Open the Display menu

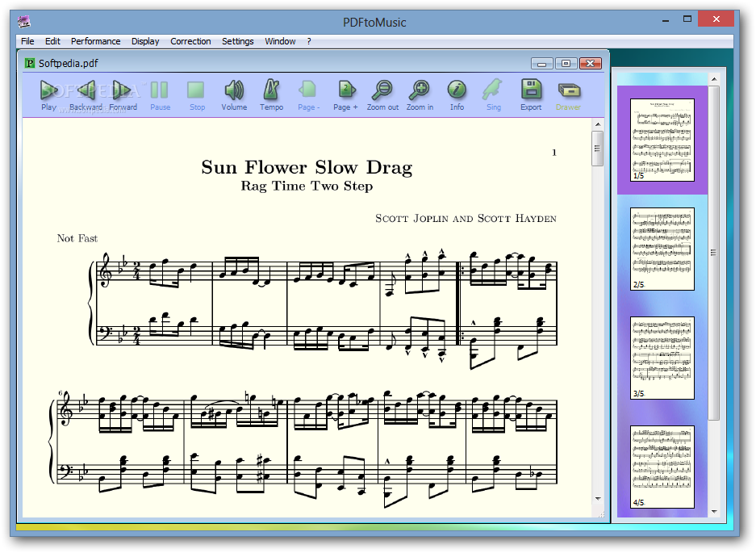[145, 41]
